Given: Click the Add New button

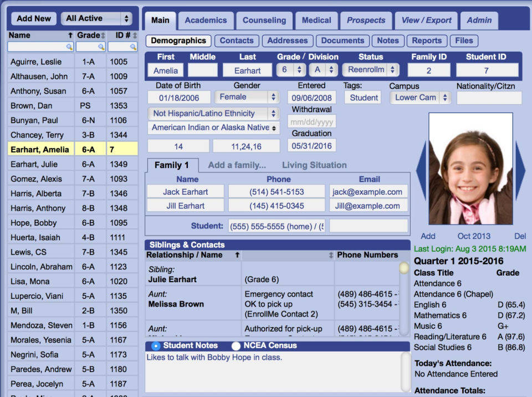Looking at the screenshot, I should (x=34, y=18).
